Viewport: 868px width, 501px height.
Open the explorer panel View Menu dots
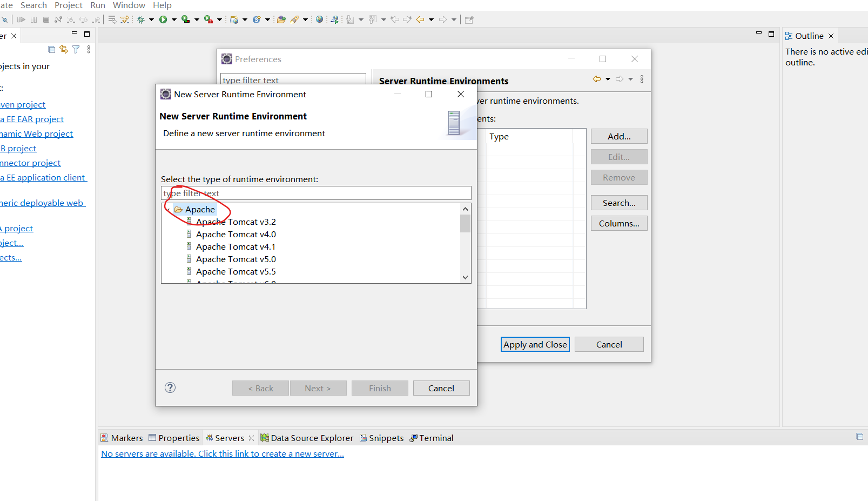(89, 49)
